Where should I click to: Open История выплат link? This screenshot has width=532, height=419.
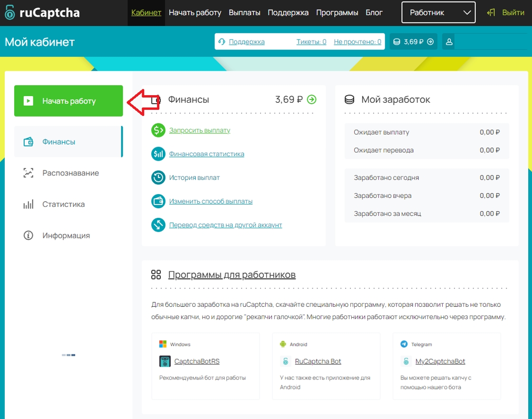click(x=194, y=177)
